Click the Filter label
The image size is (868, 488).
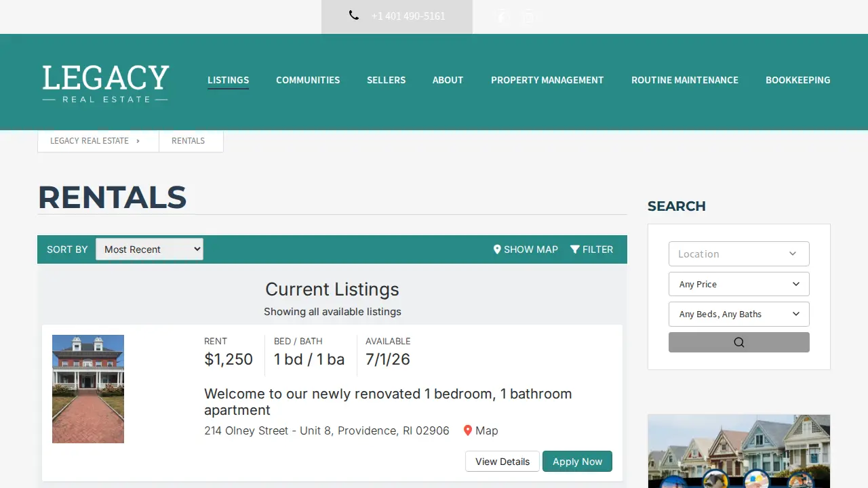(597, 249)
